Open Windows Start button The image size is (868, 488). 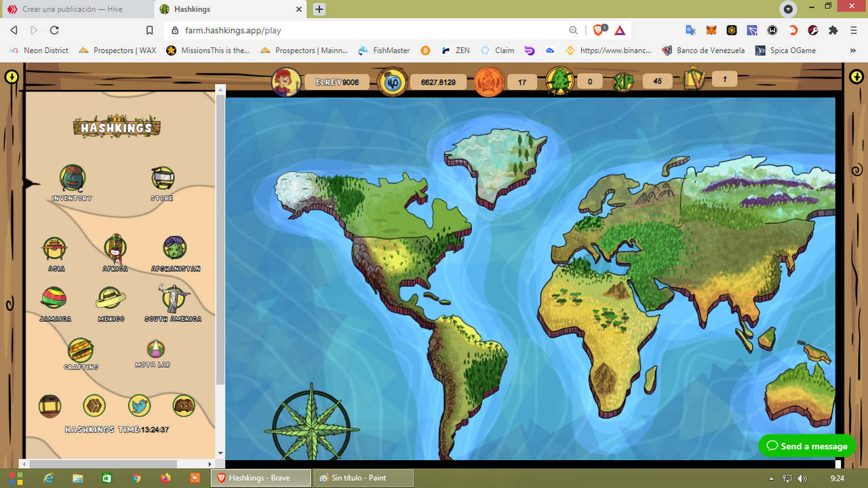coord(16,479)
